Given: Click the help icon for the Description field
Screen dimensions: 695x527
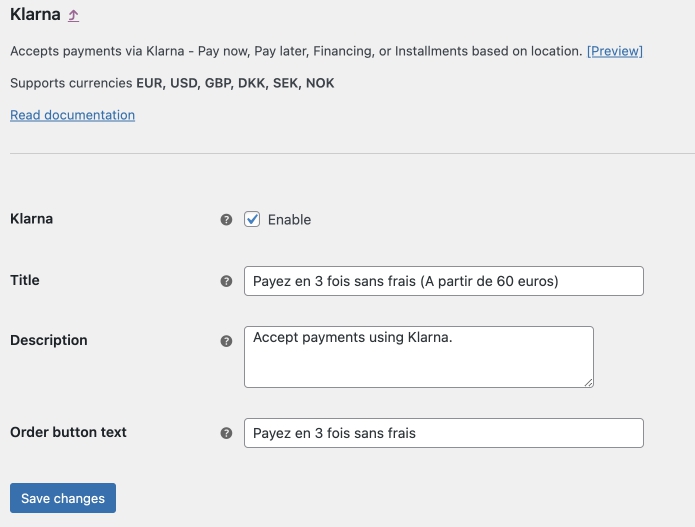Looking at the screenshot, I should click(x=226, y=341).
